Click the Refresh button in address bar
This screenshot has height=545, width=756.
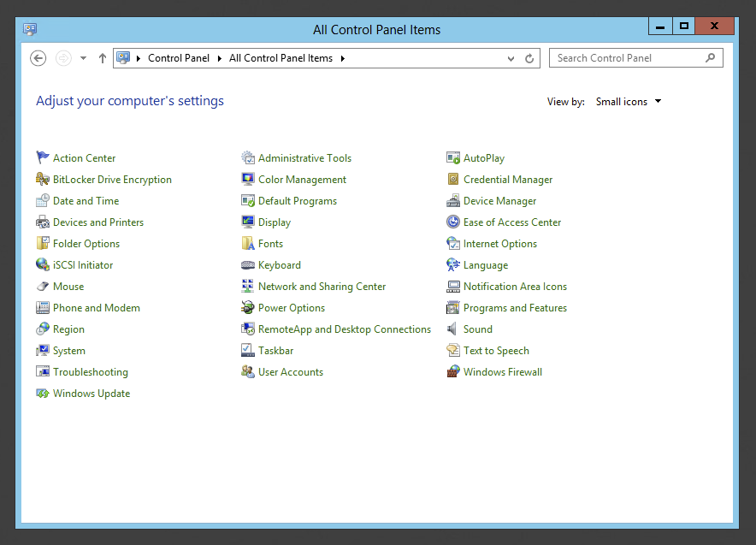pyautogui.click(x=529, y=58)
